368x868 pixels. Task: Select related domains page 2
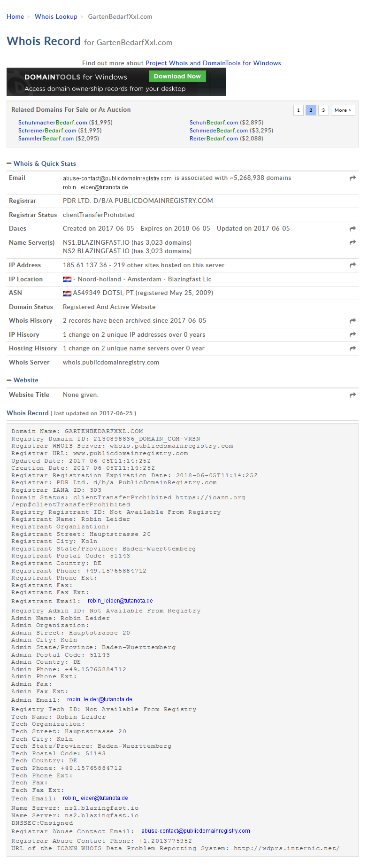311,110
